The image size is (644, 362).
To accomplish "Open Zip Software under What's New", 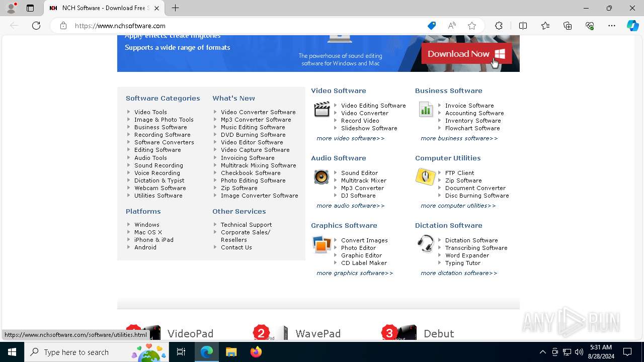I will pos(239,188).
